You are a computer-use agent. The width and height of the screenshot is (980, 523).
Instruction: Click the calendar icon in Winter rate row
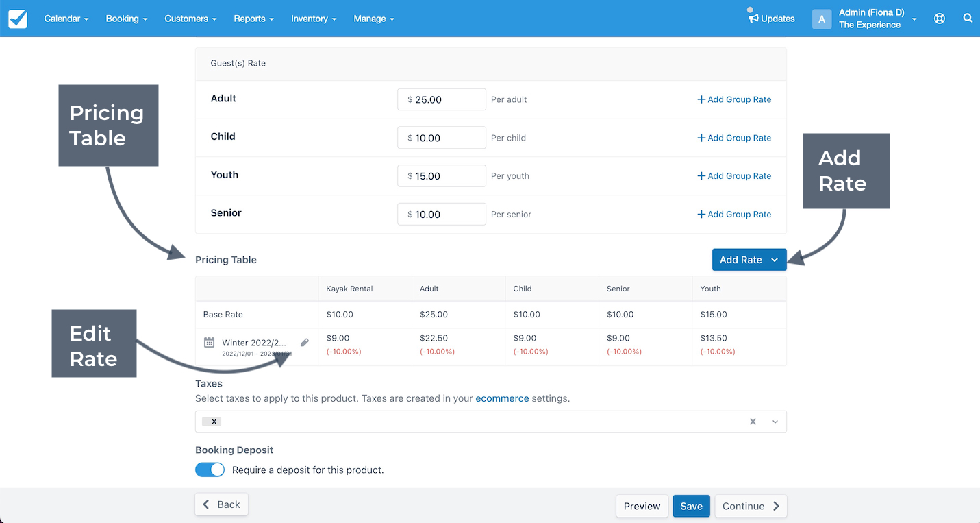coord(210,342)
